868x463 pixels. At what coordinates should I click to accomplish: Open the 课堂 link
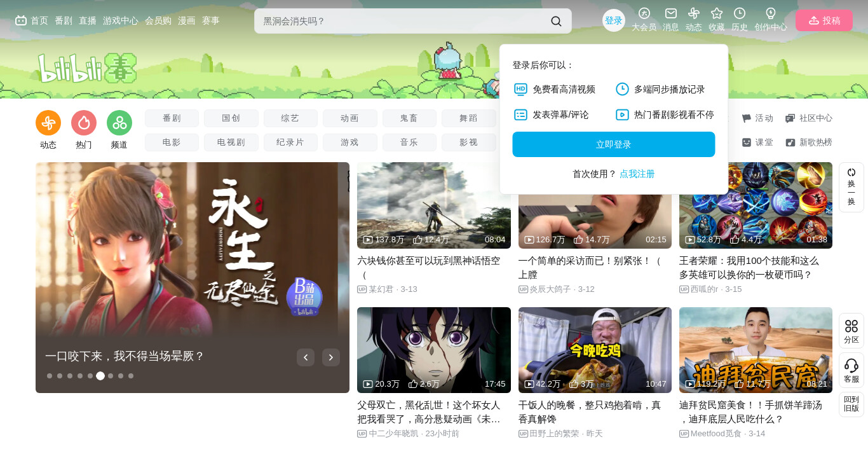point(757,142)
